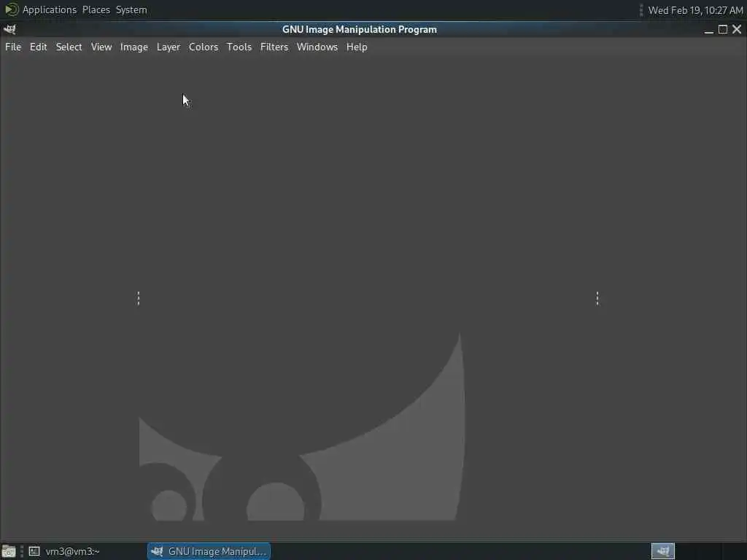Viewport: 747px width, 560px height.
Task: Open the Places system menu
Action: [96, 9]
